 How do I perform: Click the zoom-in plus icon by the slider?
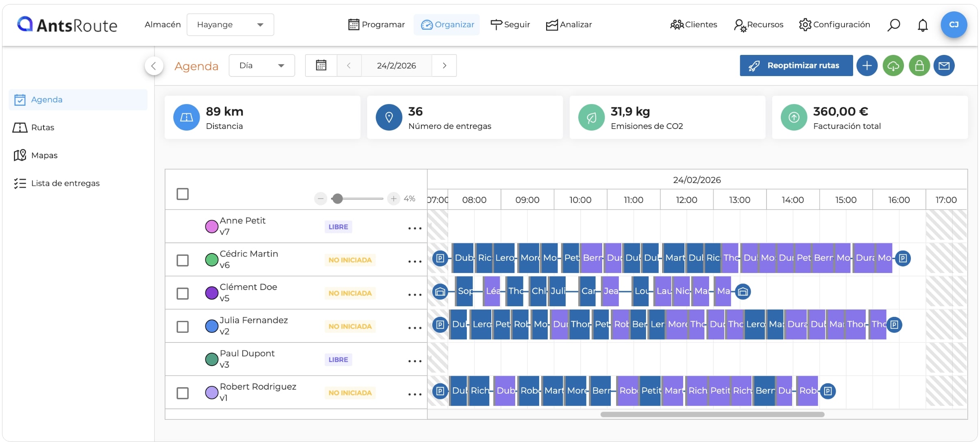[x=393, y=199]
